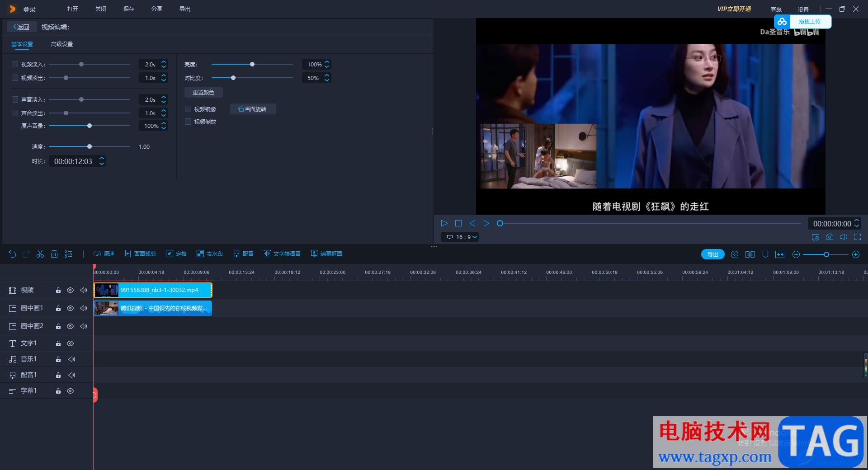The width and height of the screenshot is (868, 470).
Task: Click the scissors split icon in timeline toolbar
Action: [x=40, y=254]
